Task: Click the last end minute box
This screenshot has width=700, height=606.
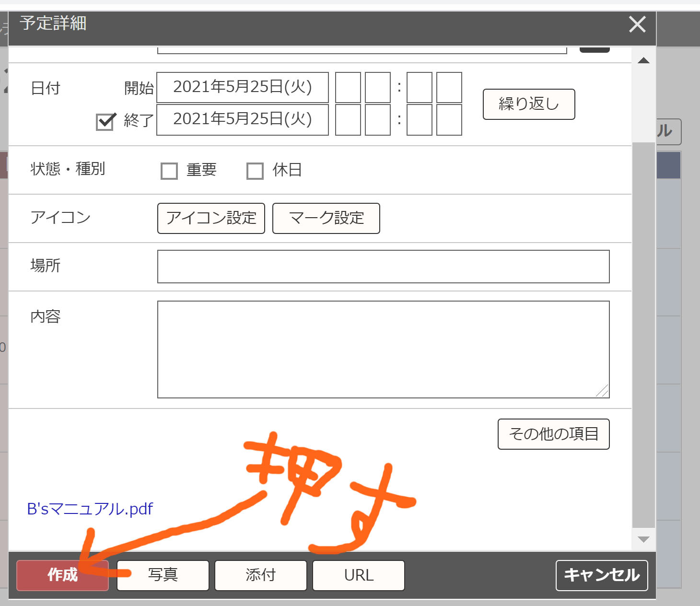Action: [x=449, y=120]
